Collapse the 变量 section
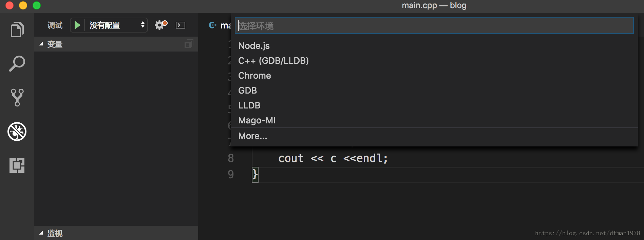 coord(116,44)
